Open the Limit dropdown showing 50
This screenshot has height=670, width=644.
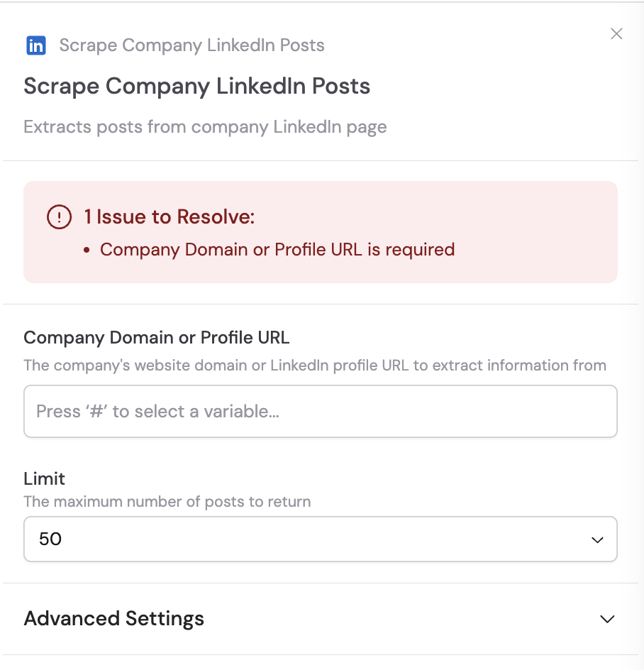[x=321, y=539]
